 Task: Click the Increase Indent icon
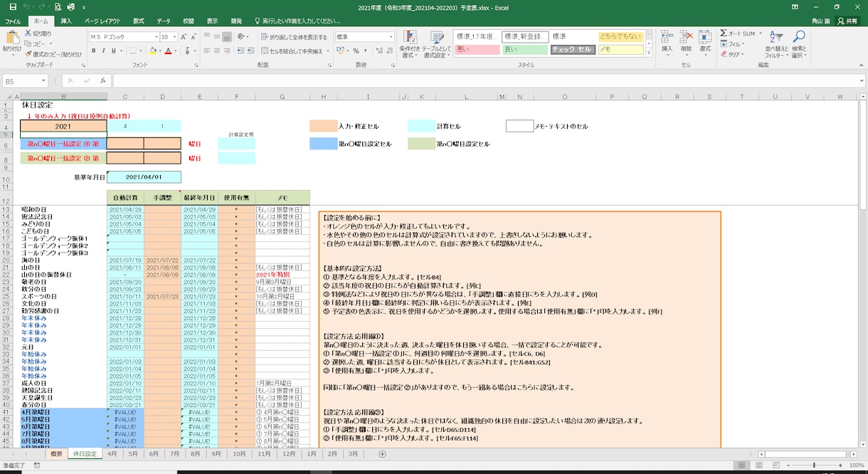click(253, 51)
